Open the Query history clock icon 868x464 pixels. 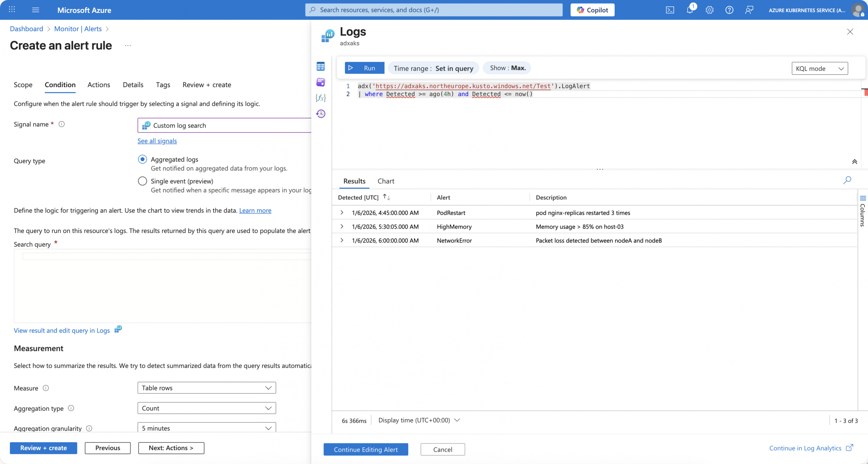320,114
